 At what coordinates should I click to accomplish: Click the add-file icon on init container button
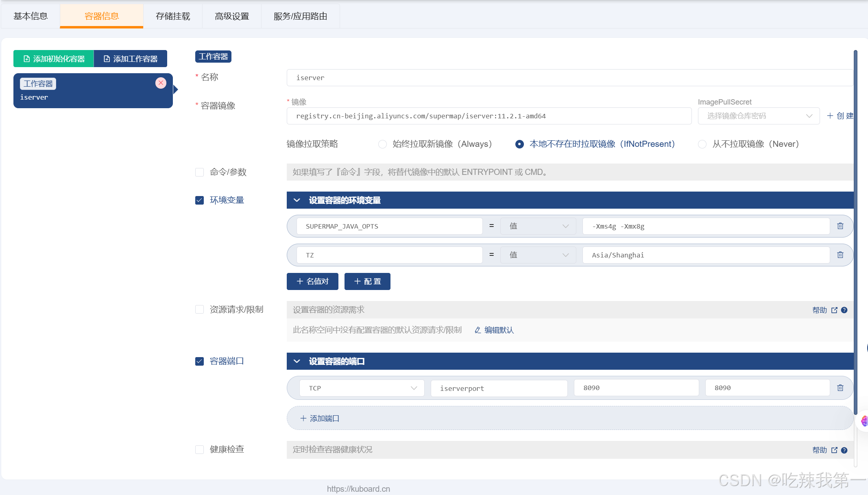[x=26, y=59]
